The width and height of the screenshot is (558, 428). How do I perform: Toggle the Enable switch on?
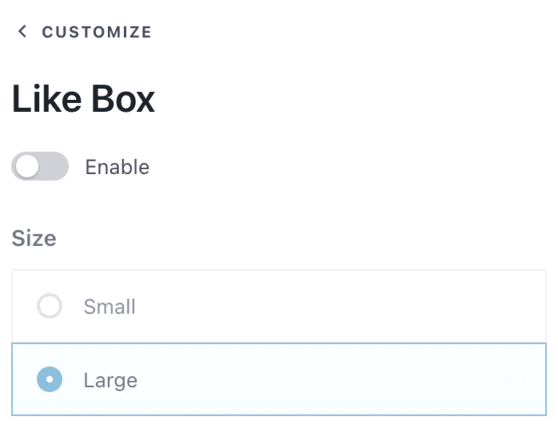coord(40,166)
